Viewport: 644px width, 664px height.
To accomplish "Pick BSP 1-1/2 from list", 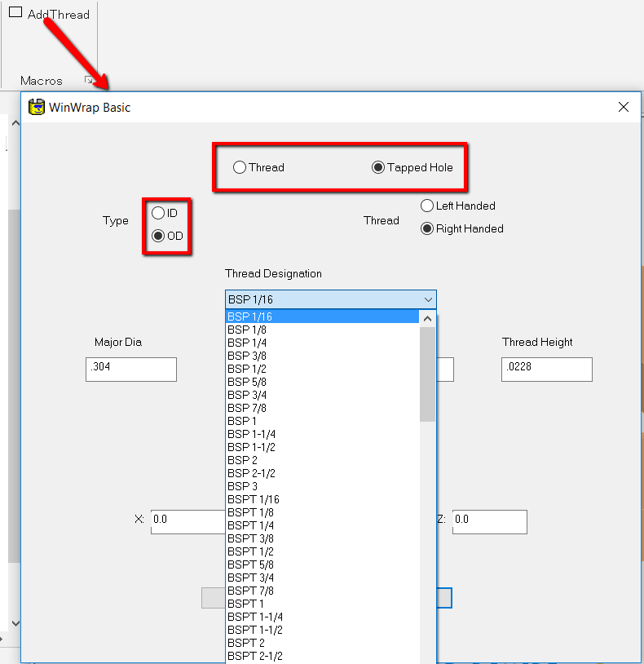I will pos(323,447).
